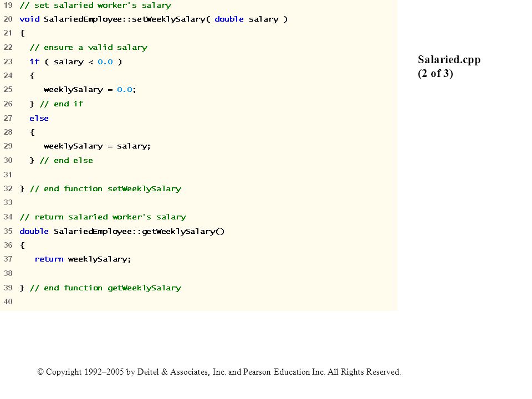Click the "// ensure a valid salary" comment
Viewport: 532px width, 399px height.
89,48
